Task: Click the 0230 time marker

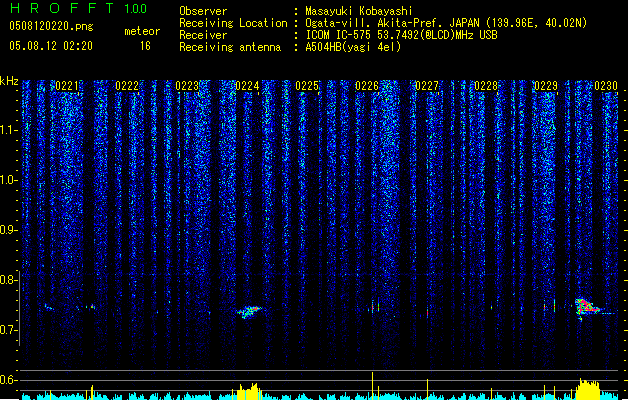Action: click(606, 86)
